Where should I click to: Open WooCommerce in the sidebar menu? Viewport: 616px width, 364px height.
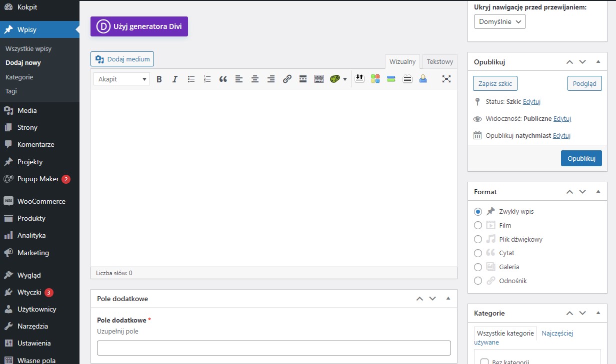(x=41, y=201)
